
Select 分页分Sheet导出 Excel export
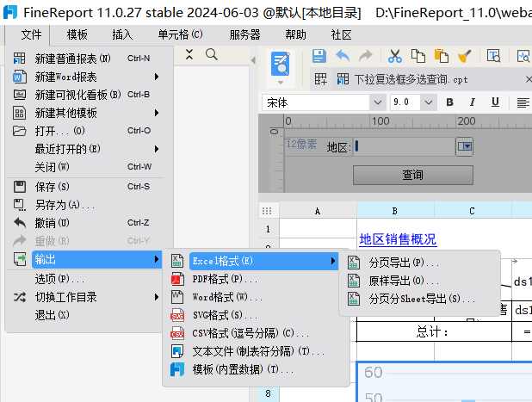(420, 299)
